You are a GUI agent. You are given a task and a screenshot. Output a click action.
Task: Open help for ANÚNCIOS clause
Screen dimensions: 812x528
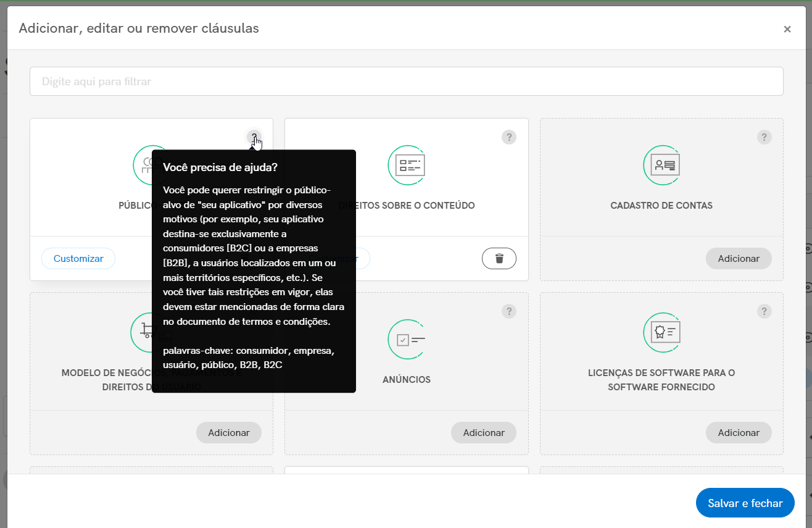(509, 311)
